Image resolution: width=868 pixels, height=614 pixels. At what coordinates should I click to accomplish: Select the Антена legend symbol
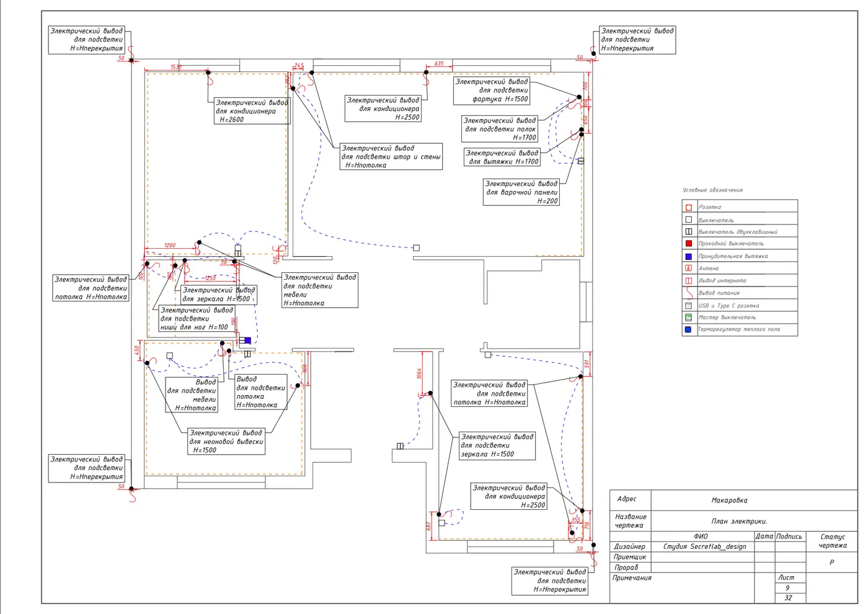tap(688, 268)
